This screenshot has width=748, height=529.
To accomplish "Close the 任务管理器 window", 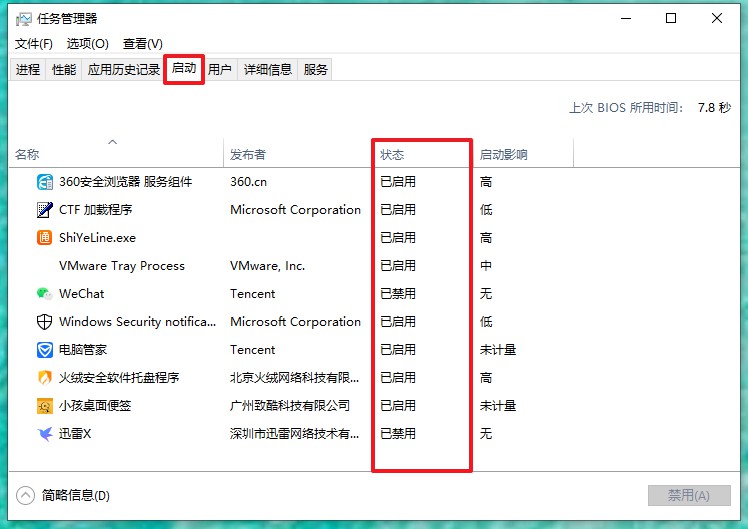I will point(717,19).
